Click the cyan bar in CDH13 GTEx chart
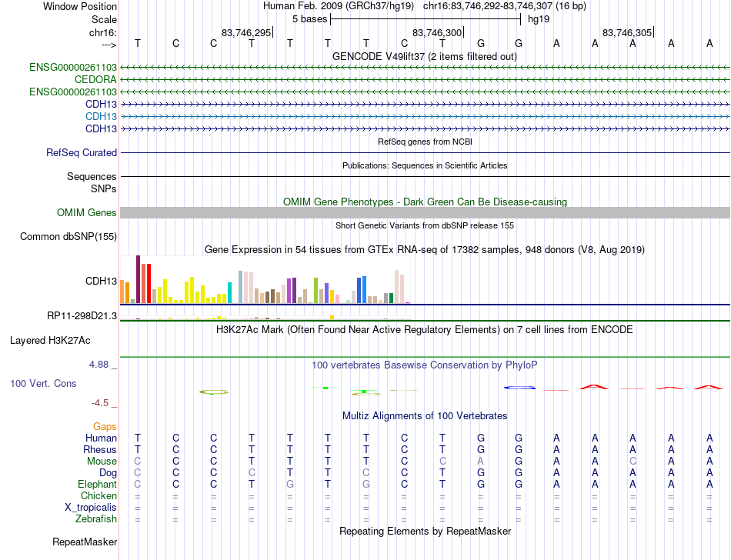 point(229,293)
